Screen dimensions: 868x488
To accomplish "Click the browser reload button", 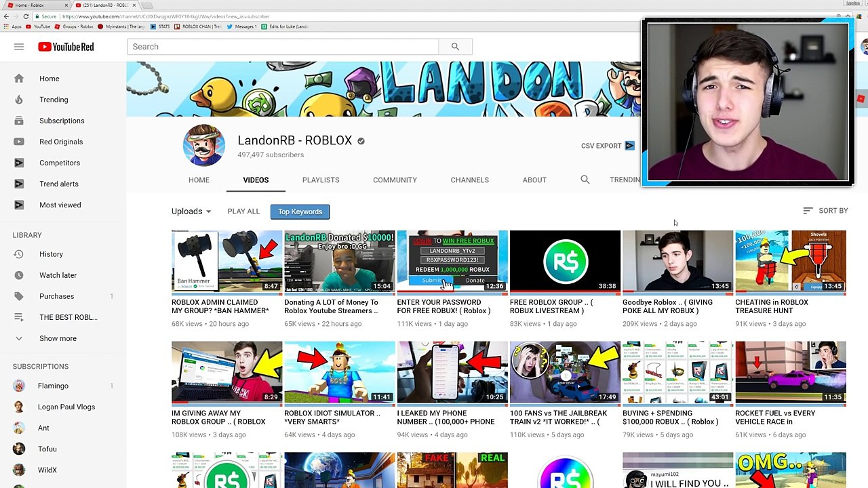I will 26,16.
